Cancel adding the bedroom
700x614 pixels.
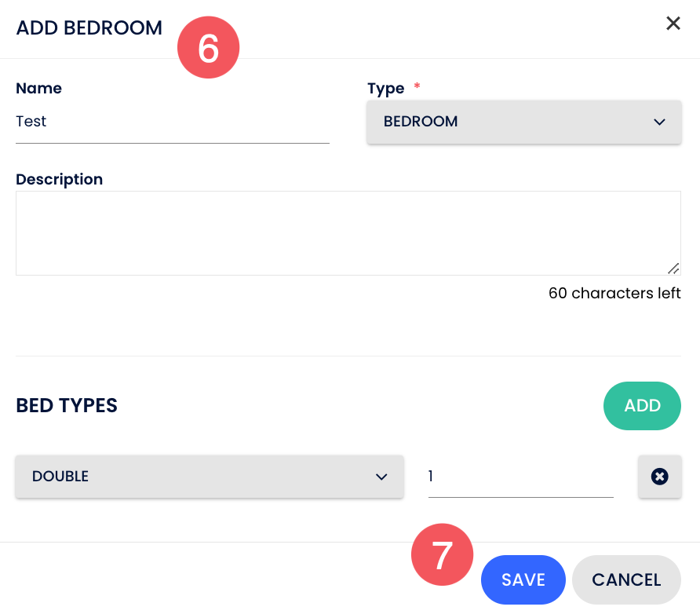tap(626, 579)
